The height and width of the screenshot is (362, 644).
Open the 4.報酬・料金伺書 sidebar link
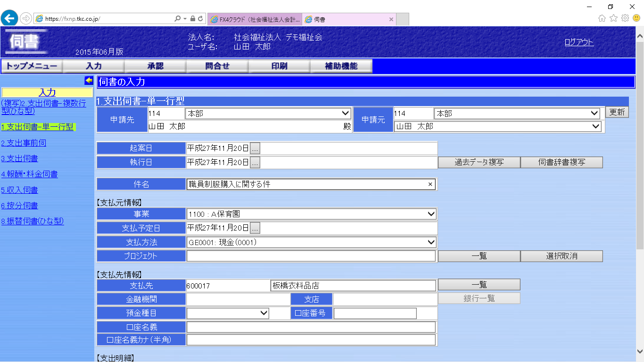click(x=29, y=174)
